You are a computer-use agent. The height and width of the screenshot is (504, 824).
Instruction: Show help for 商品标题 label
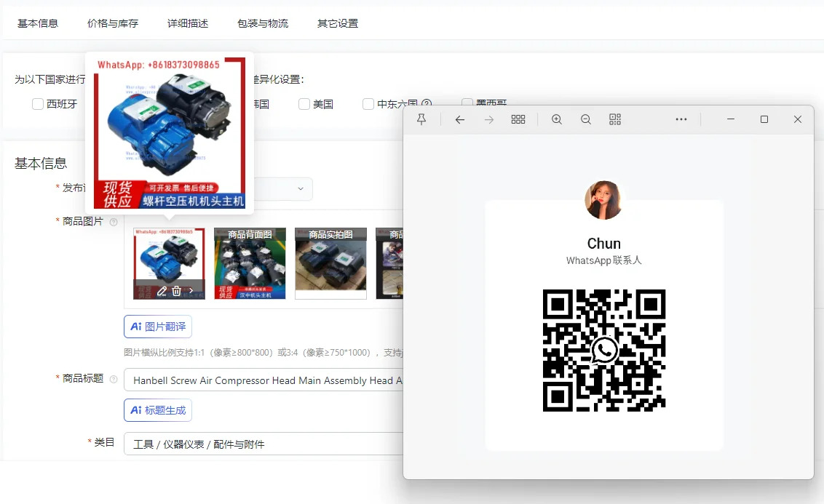114,379
